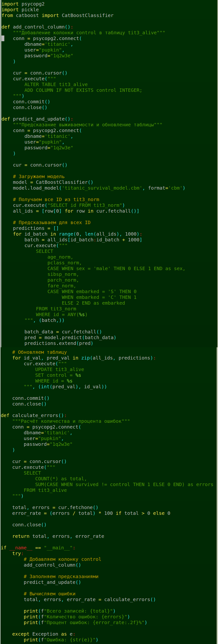Place cursor on import pickle line
Image resolution: width=218 pixels, height=644 pixels.
(20, 10)
